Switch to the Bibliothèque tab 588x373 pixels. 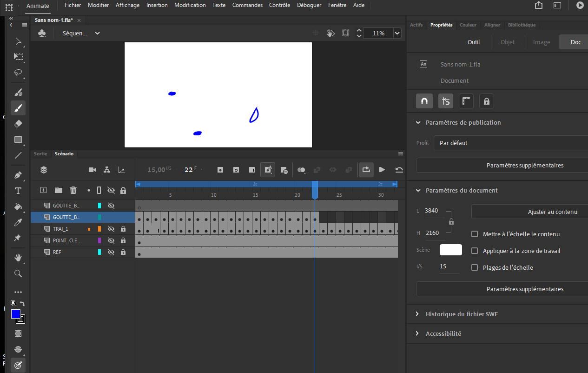pos(522,25)
